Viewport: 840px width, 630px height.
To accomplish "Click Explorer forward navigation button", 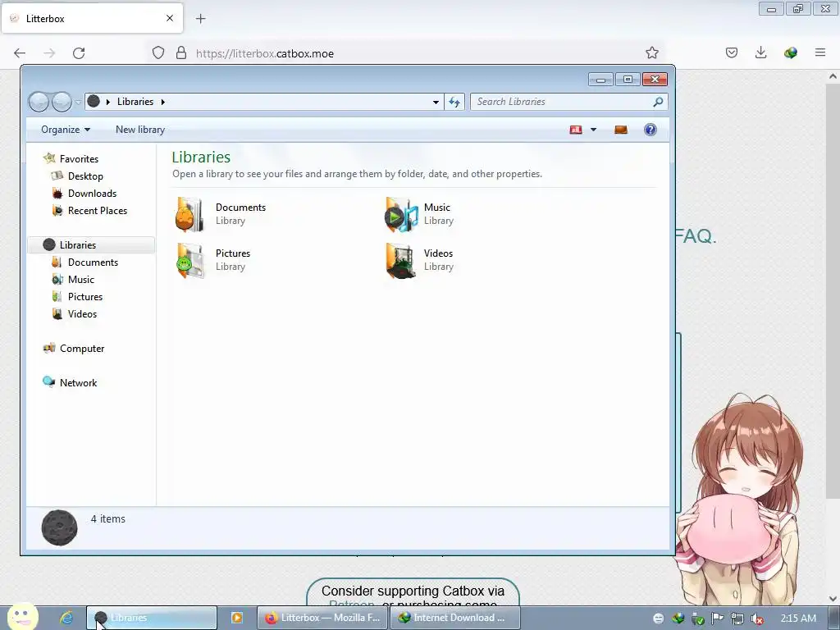I will click(x=62, y=102).
